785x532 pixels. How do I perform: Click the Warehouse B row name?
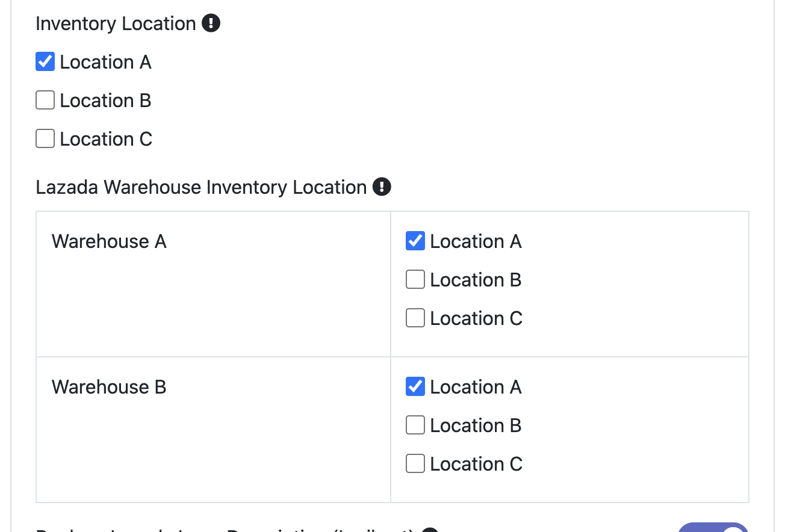point(109,387)
